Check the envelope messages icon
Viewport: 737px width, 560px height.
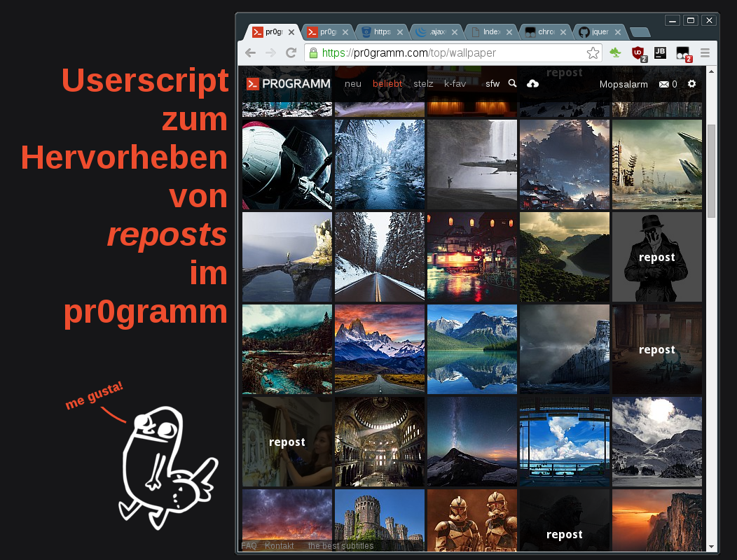pyautogui.click(x=664, y=84)
